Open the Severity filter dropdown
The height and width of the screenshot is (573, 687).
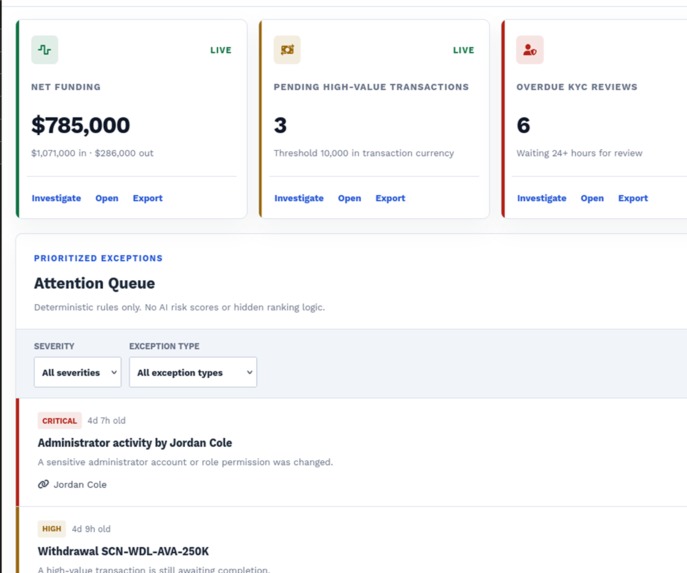(x=78, y=372)
